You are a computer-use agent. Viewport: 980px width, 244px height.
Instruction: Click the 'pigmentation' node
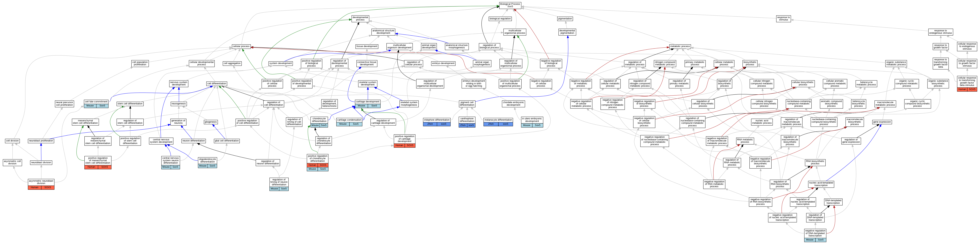(565, 19)
